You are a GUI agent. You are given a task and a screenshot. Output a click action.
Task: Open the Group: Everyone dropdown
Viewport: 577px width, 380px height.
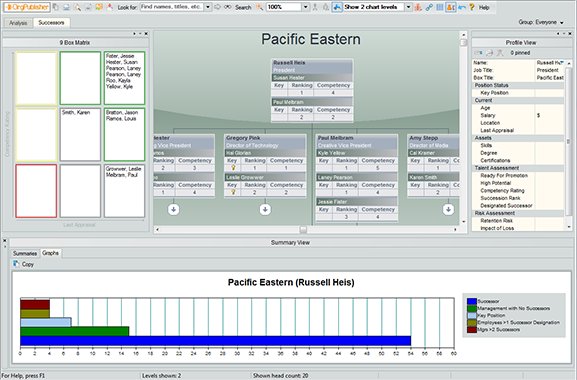tap(541, 22)
